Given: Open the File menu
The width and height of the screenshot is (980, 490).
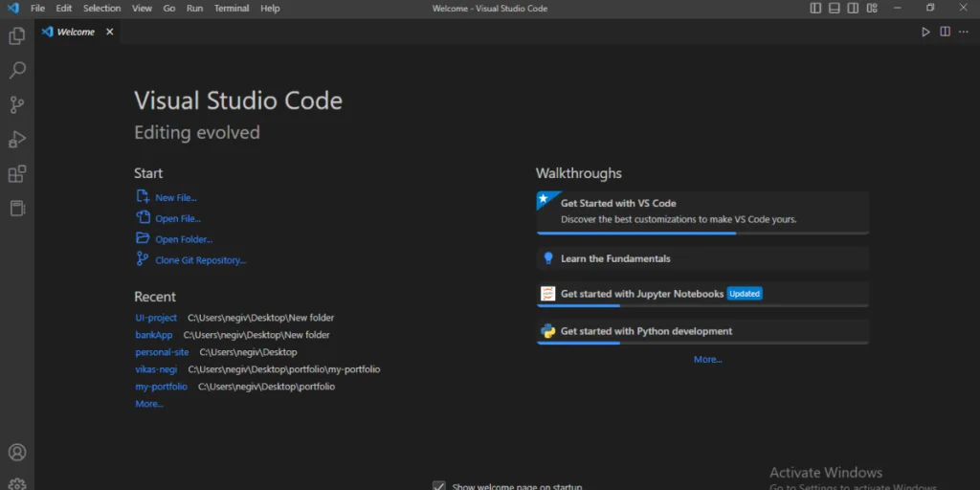Looking at the screenshot, I should click(37, 8).
